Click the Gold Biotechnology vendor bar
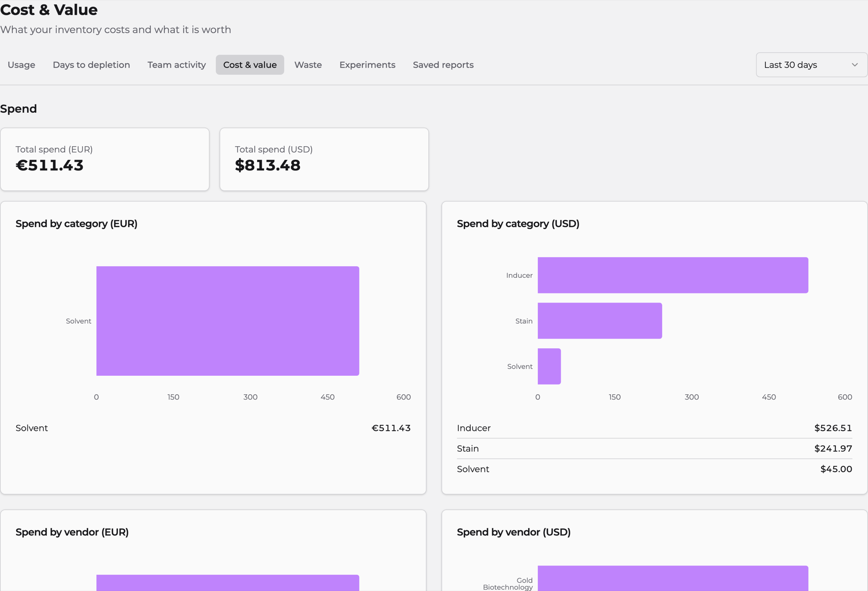 point(673,578)
